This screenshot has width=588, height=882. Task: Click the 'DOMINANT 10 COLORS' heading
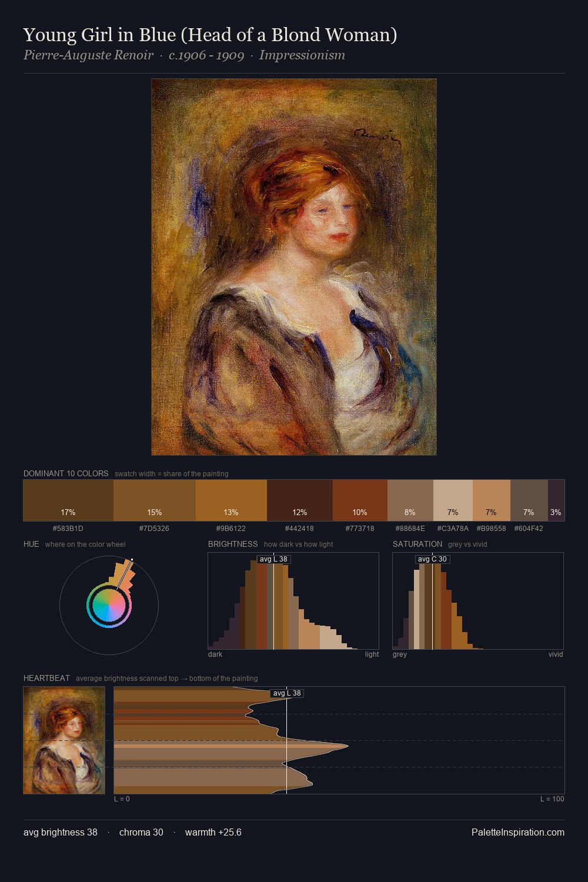[66, 473]
